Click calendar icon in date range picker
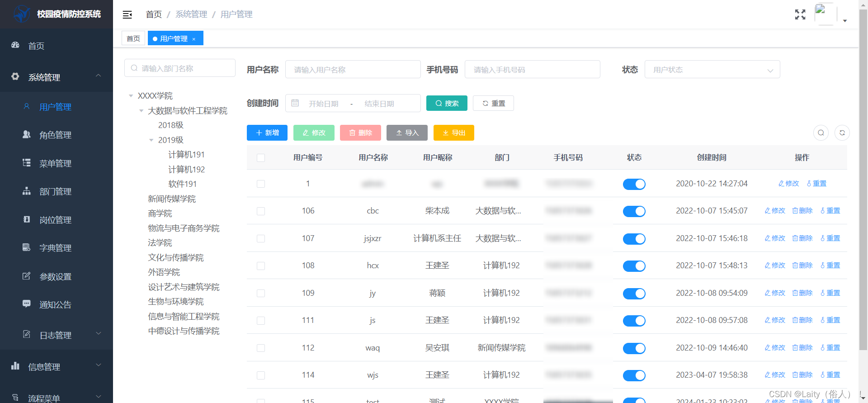Image resolution: width=868 pixels, height=403 pixels. [295, 103]
